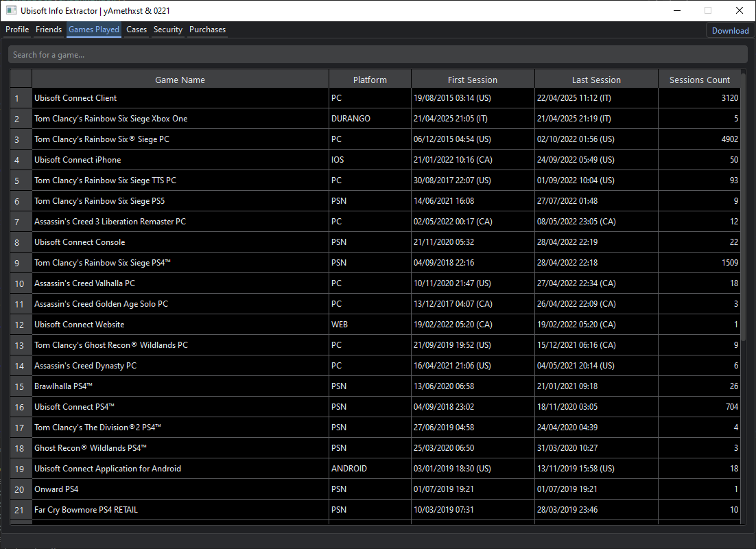
Task: Select row header number 21
Action: [x=21, y=509]
